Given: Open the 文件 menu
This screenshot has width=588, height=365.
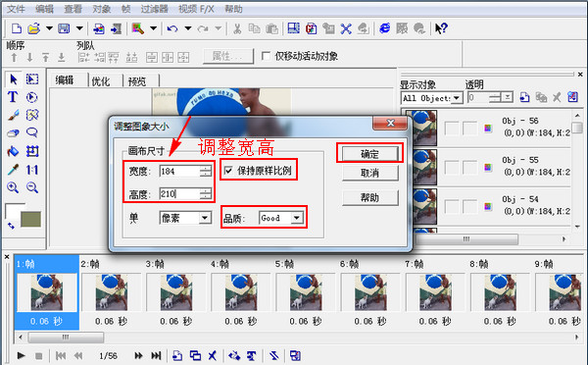Looking at the screenshot, I should tap(16, 9).
